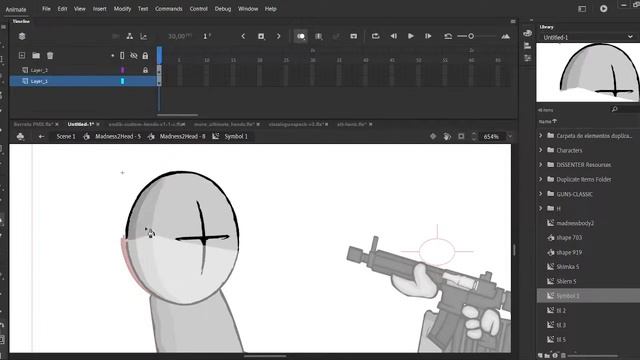Adjust the timeline zoom slider handle
The height and width of the screenshot is (360, 640).
pyautogui.click(x=471, y=36)
